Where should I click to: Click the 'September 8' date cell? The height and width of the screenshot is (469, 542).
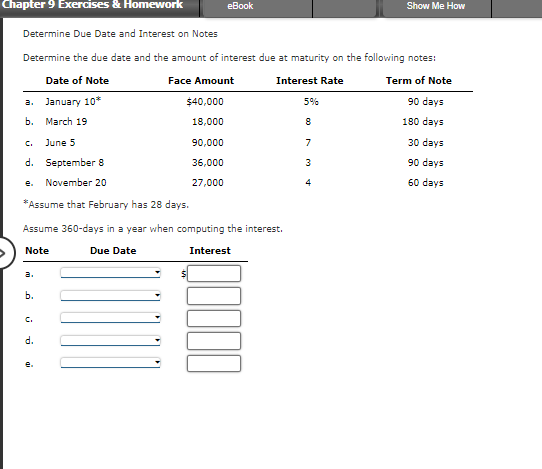coord(75,162)
